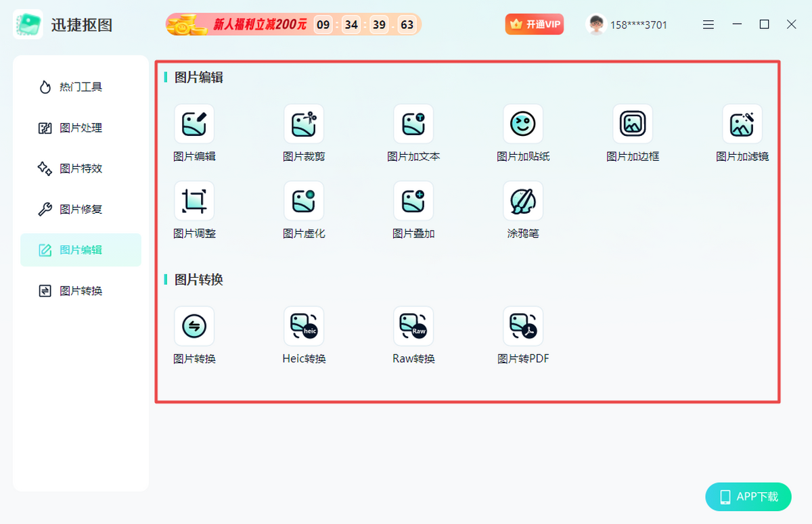The height and width of the screenshot is (524, 812).
Task: Click the APP下载 button
Action: click(748, 497)
